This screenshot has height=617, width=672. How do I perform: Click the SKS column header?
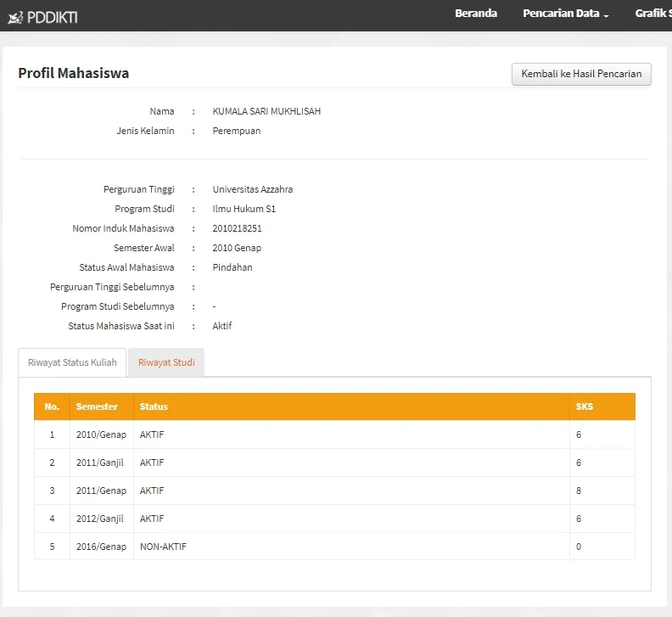tap(585, 407)
